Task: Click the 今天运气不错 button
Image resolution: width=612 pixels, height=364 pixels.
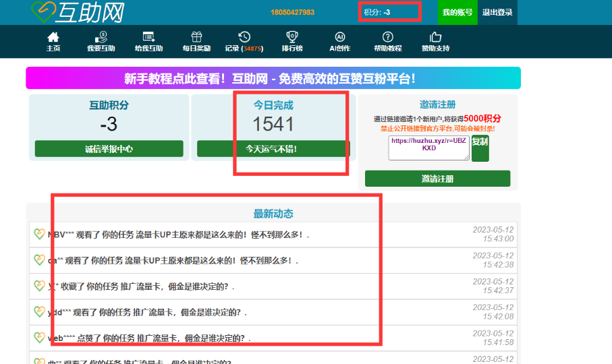Action: pos(273,149)
